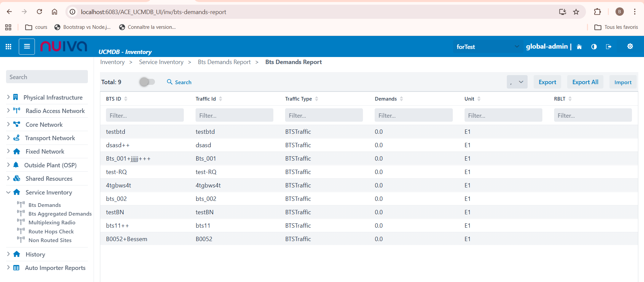This screenshot has width=644, height=282.
Task: Collapse the Service Inventory section
Action: click(8, 192)
